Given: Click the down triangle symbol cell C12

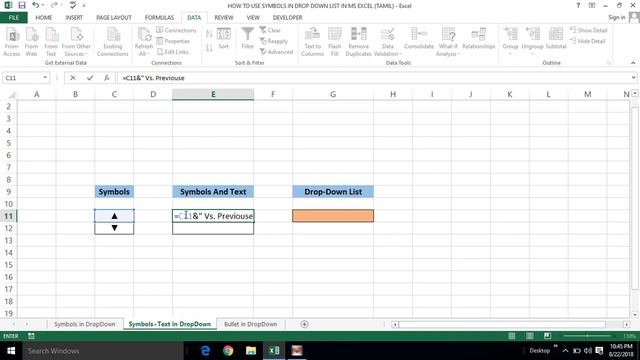Looking at the screenshot, I should 114,228.
